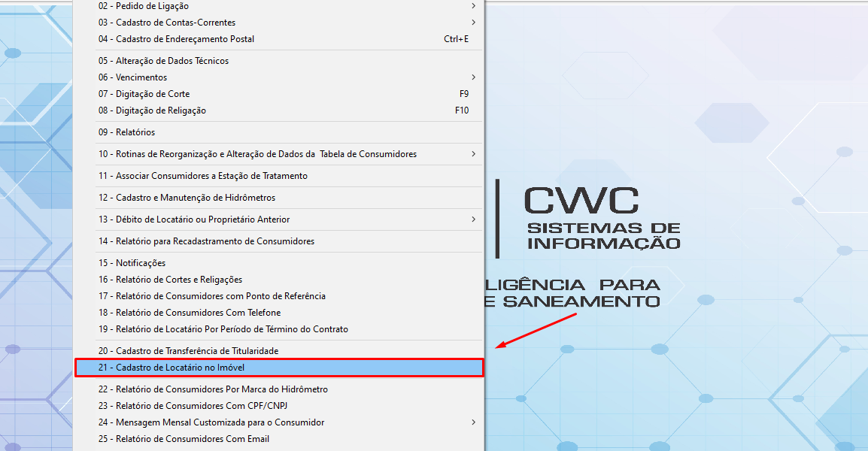Viewport: 868px width, 451px height.
Task: Expand 03 - Cadastro de Contas-Correntes submenu
Action: tap(473, 23)
